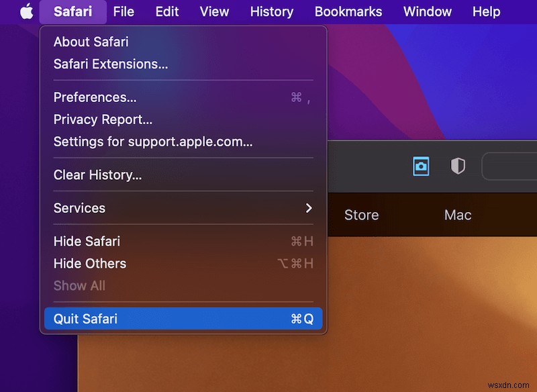Open the Window menu
Screen dimensions: 537x392
(x=427, y=11)
